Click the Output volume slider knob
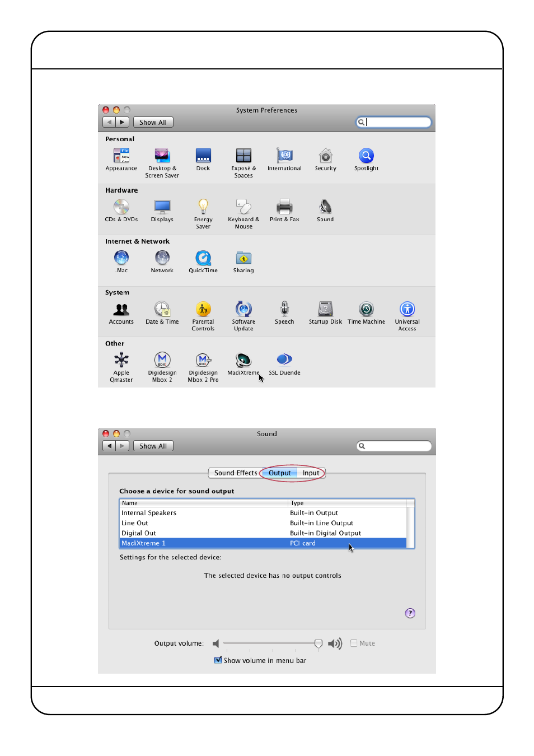 pos(318,644)
